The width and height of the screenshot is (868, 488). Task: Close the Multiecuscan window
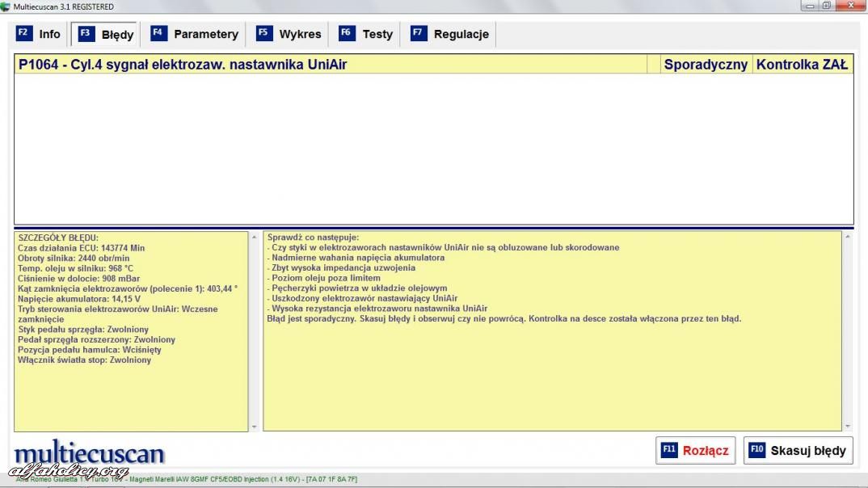pos(851,6)
